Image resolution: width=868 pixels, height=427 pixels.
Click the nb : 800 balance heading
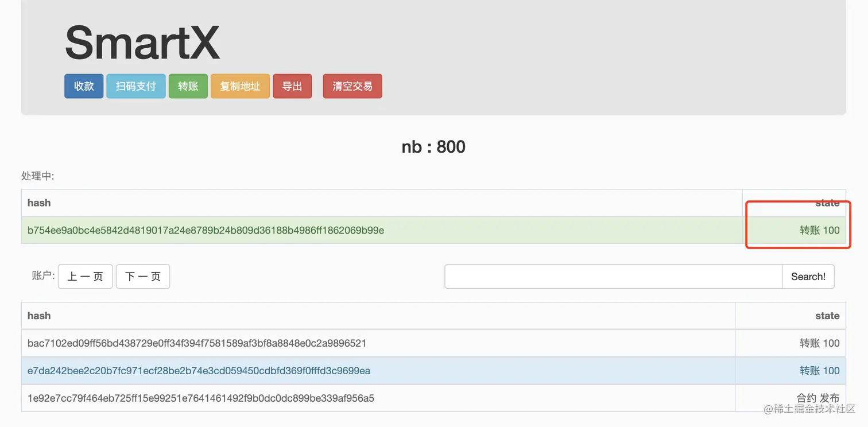(433, 147)
